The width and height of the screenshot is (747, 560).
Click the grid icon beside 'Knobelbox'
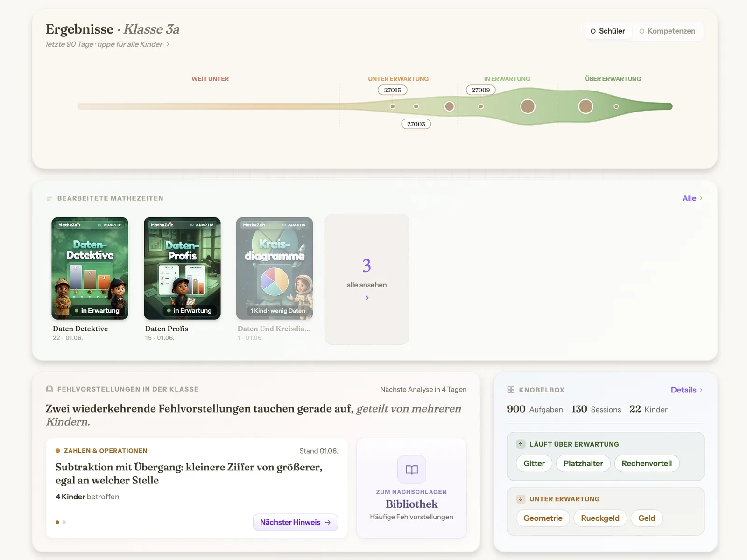click(x=511, y=390)
